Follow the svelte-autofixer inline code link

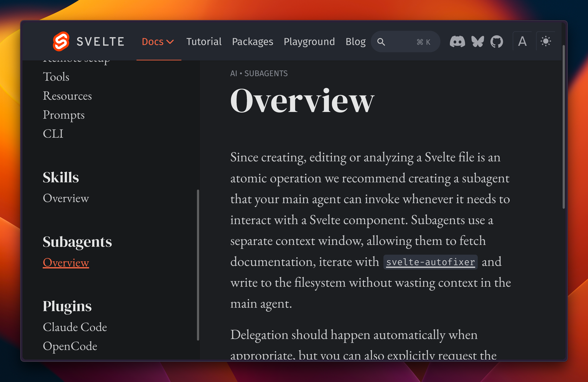tap(430, 262)
